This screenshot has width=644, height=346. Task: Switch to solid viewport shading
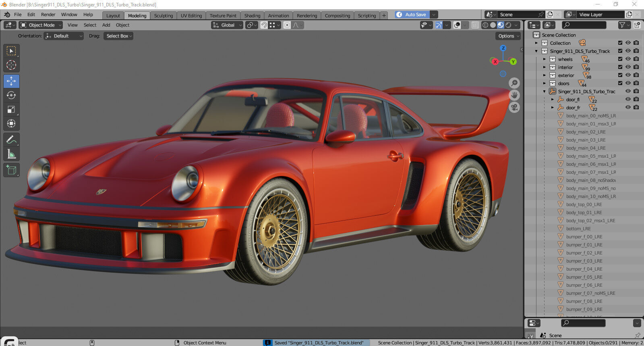(493, 25)
